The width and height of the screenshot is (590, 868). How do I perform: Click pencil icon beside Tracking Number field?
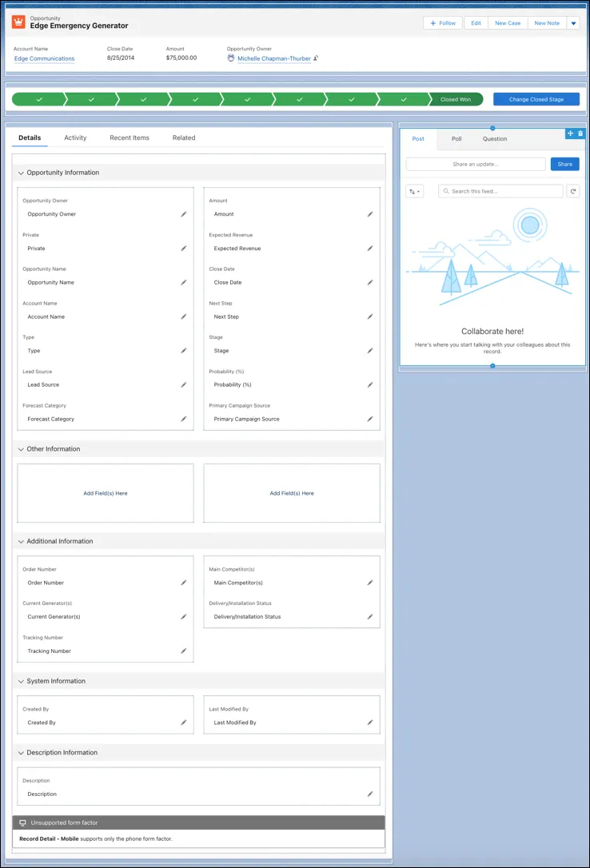click(x=184, y=651)
